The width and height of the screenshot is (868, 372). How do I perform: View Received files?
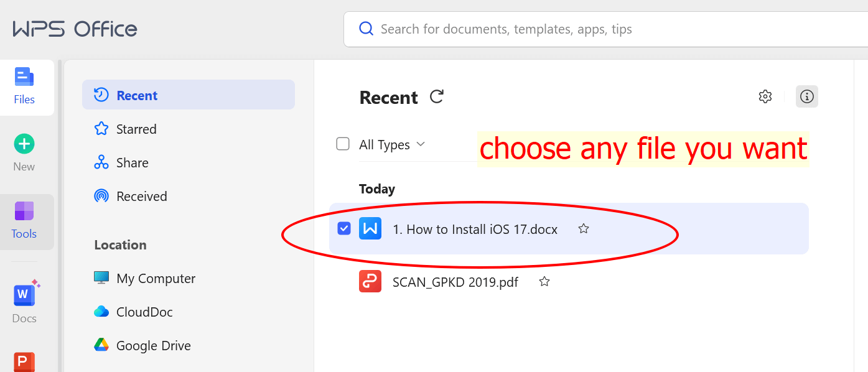pyautogui.click(x=141, y=196)
